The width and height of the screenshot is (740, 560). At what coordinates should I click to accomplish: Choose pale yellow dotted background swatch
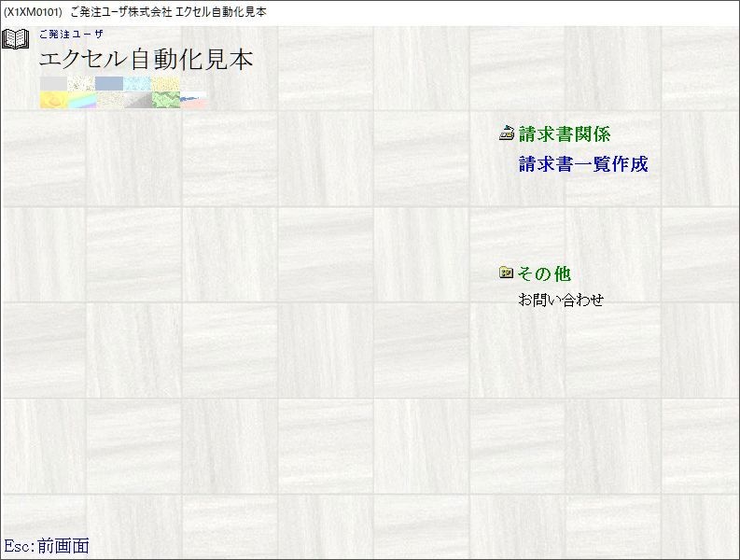[x=165, y=84]
